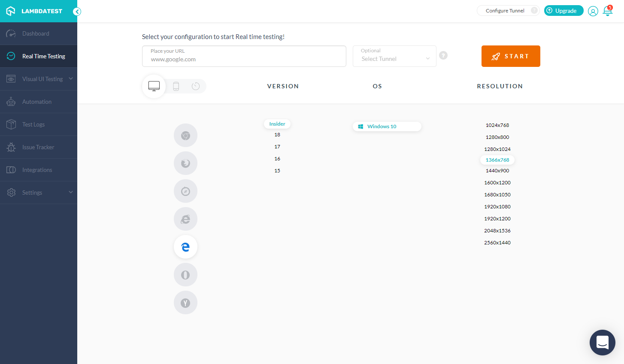Select Edge version 17
The height and width of the screenshot is (364, 624).
point(277,147)
